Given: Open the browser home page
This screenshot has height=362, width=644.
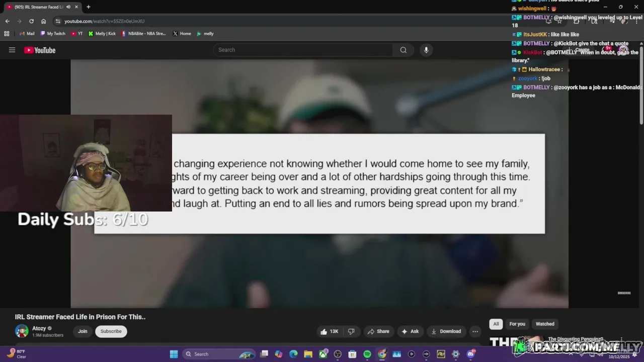Looking at the screenshot, I should point(43,21).
